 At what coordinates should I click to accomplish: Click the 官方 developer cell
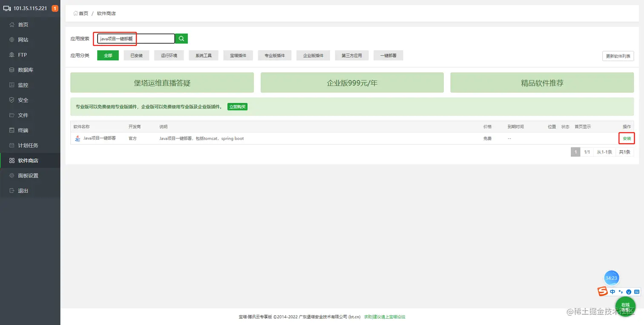pos(132,138)
